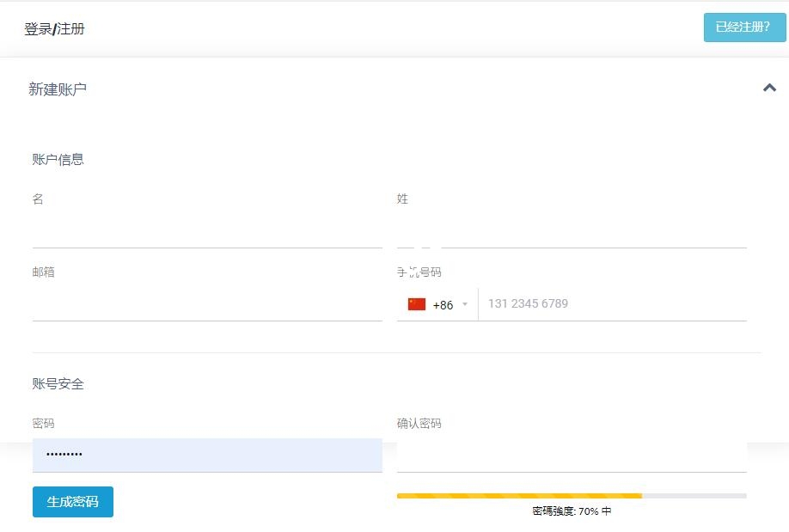Click the 账号安全 section heading
Viewport: 789px width, 532px height.
58,384
